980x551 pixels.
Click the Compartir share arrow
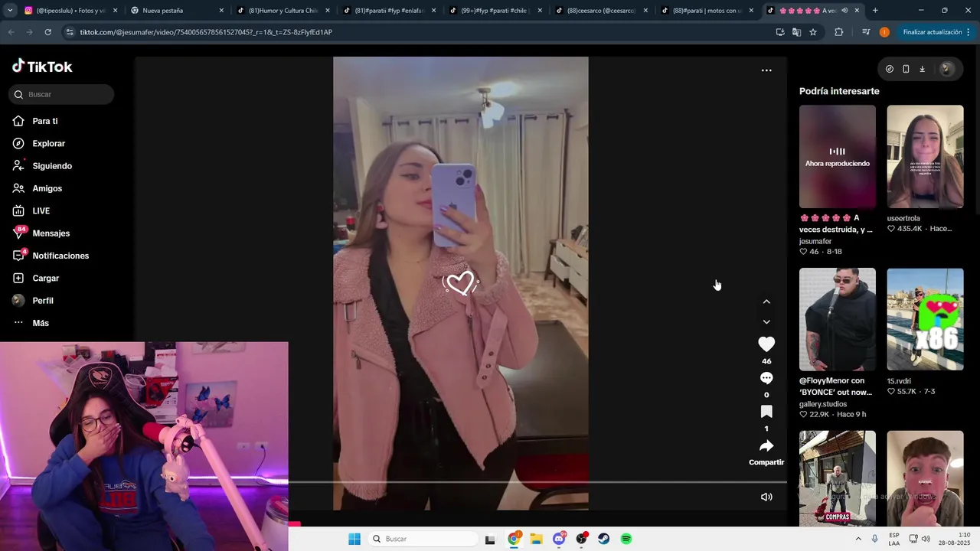coord(766,446)
